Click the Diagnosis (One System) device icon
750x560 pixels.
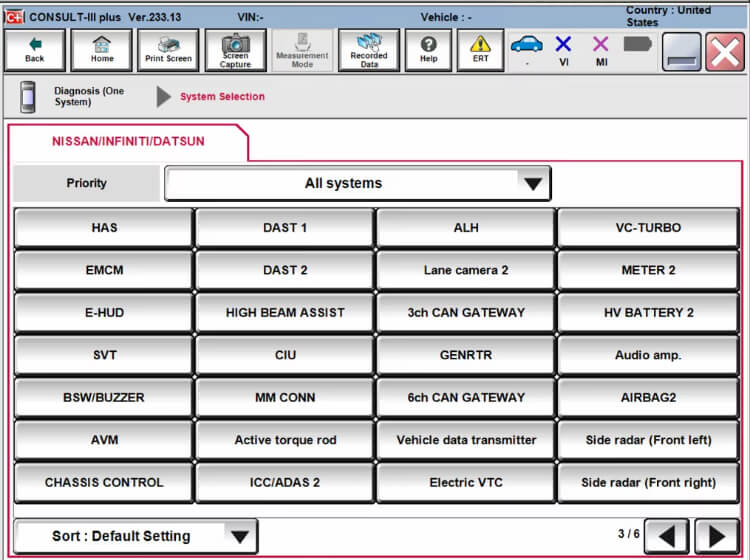28,97
